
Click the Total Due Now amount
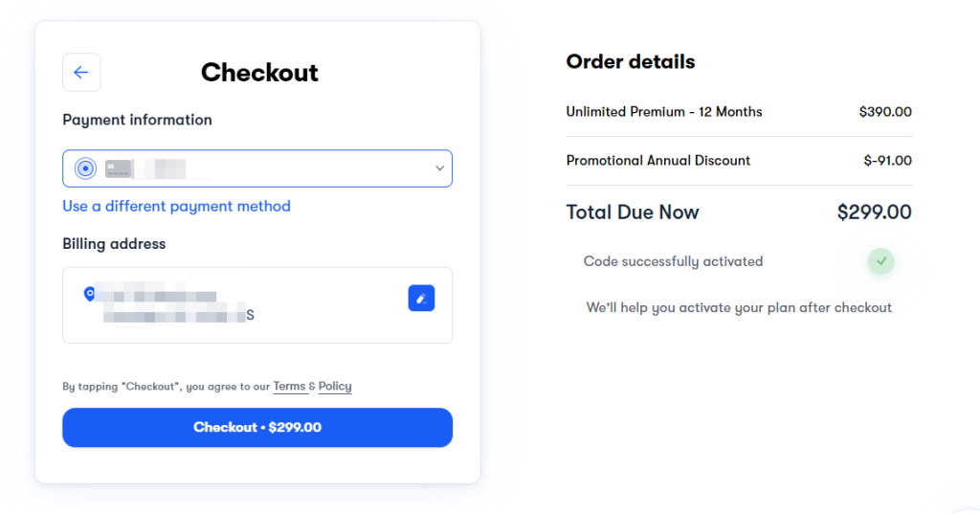point(875,212)
